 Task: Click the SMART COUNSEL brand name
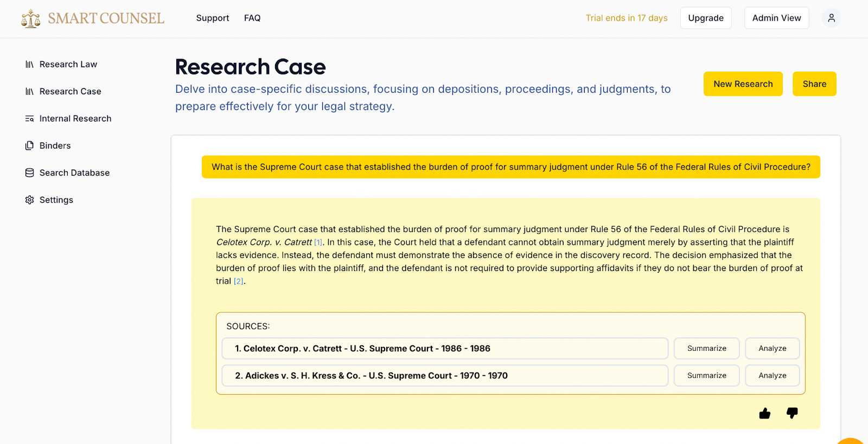click(106, 18)
